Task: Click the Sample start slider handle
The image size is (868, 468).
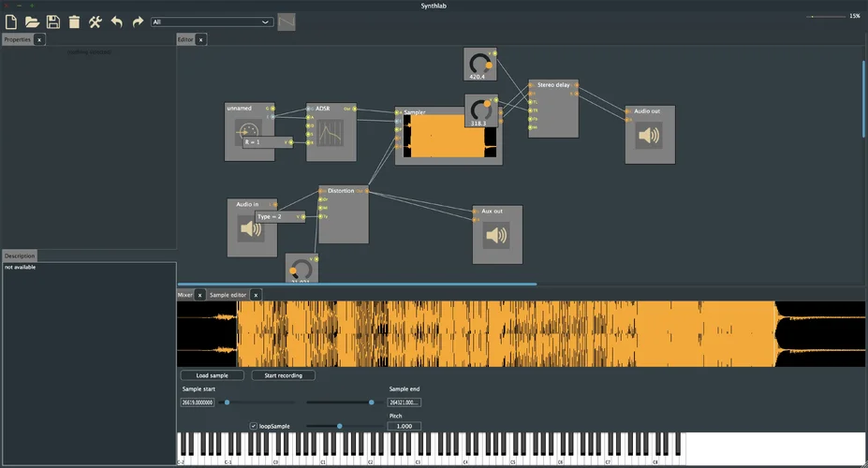Action: tap(227, 402)
